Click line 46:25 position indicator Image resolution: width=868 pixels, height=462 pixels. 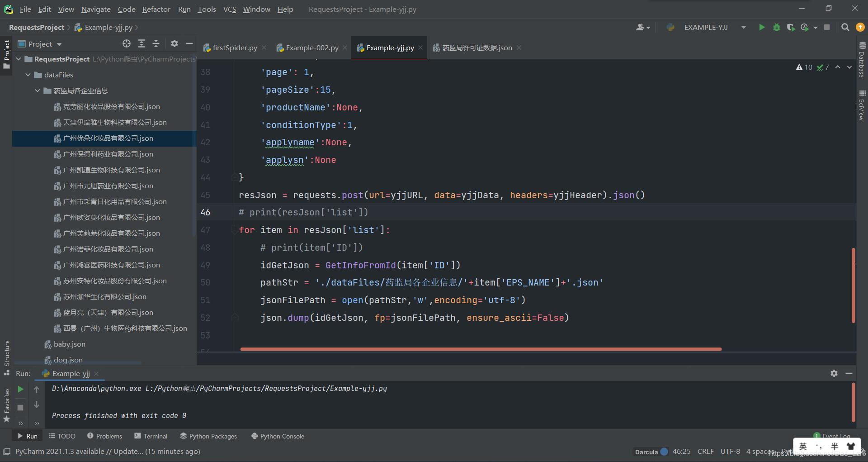(681, 451)
